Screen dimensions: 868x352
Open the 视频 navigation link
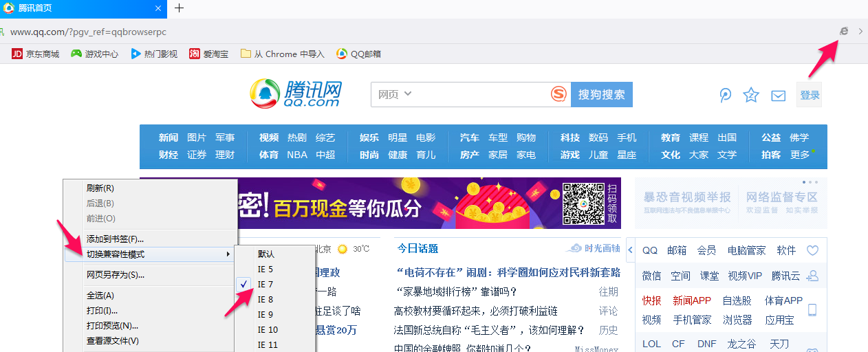(x=269, y=137)
